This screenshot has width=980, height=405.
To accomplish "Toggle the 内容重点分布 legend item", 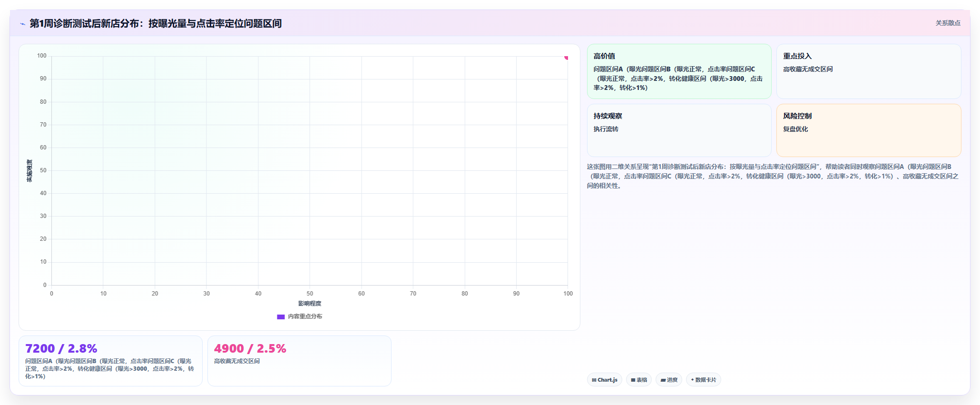I will 300,316.
